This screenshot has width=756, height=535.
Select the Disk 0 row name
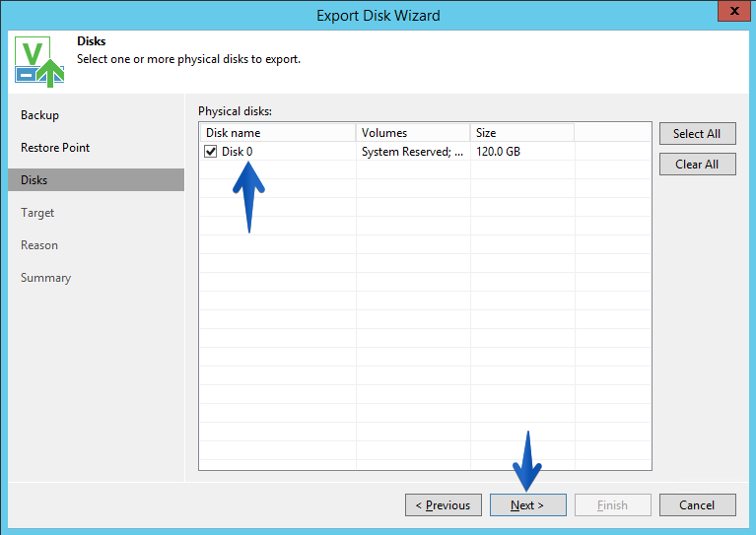[237, 152]
